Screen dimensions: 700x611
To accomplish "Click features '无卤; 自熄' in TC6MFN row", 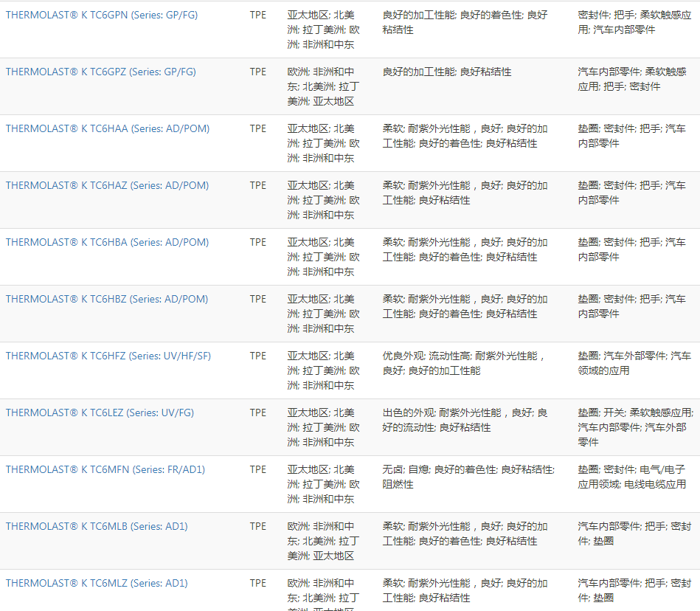I will (x=406, y=469).
